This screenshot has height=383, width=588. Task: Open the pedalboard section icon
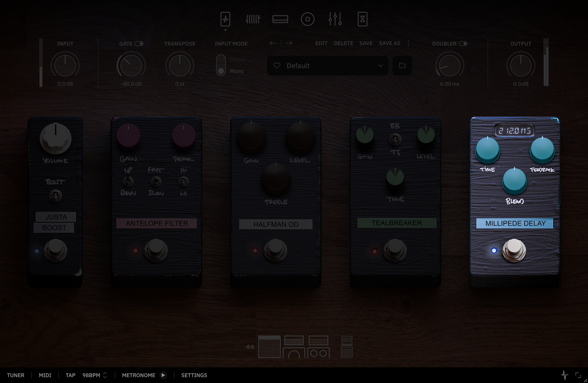[225, 19]
